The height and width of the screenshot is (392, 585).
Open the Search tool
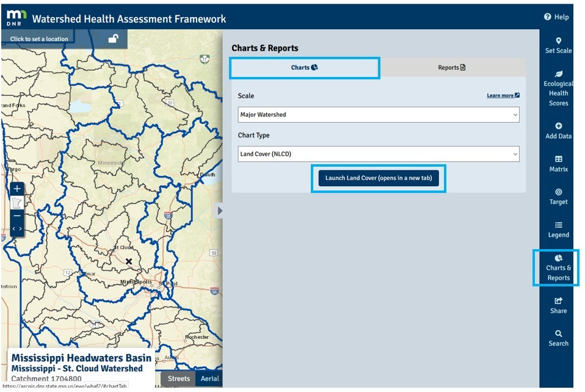pos(558,338)
